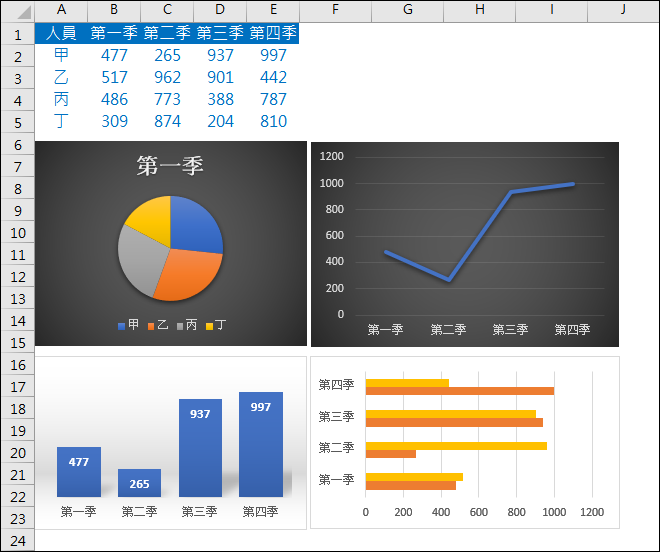This screenshot has width=660, height=552.
Task: Select column F header
Action: click(335, 10)
